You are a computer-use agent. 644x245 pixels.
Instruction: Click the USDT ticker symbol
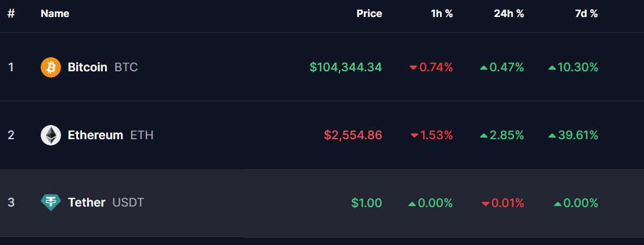[x=128, y=203]
